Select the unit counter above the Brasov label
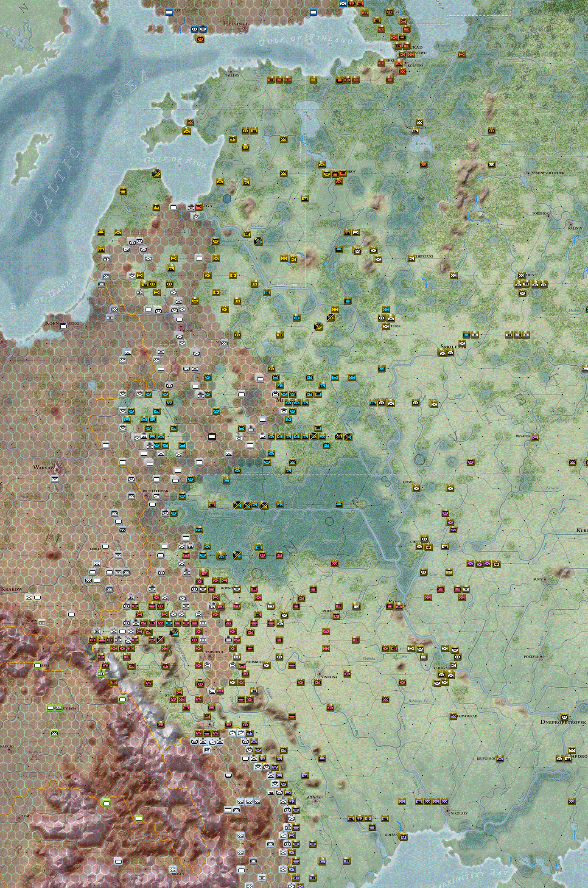 pyautogui.click(x=173, y=869)
